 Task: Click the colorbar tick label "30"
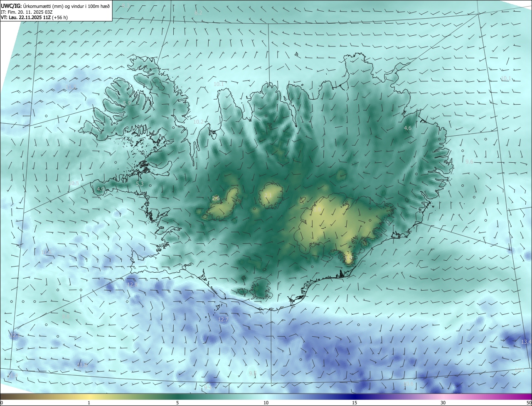pyautogui.click(x=443, y=403)
